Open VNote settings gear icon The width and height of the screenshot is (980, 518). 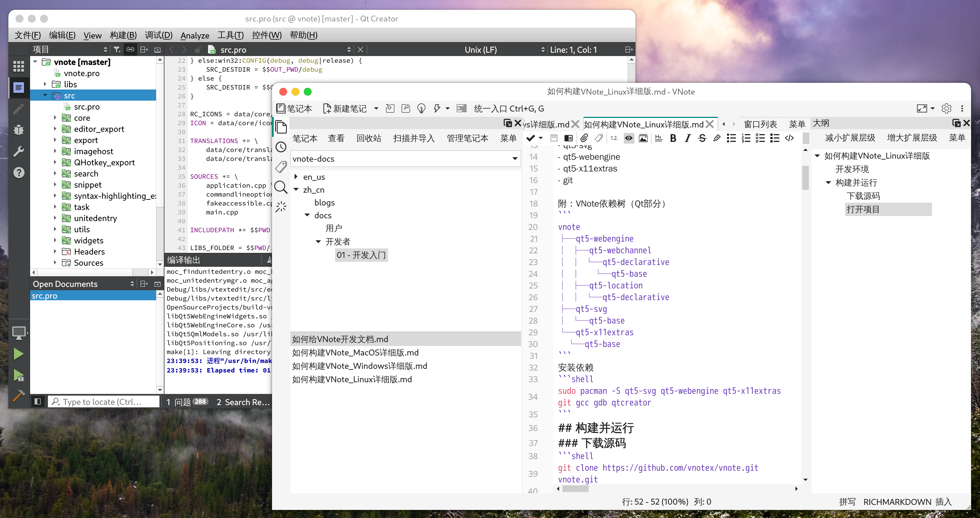click(947, 109)
